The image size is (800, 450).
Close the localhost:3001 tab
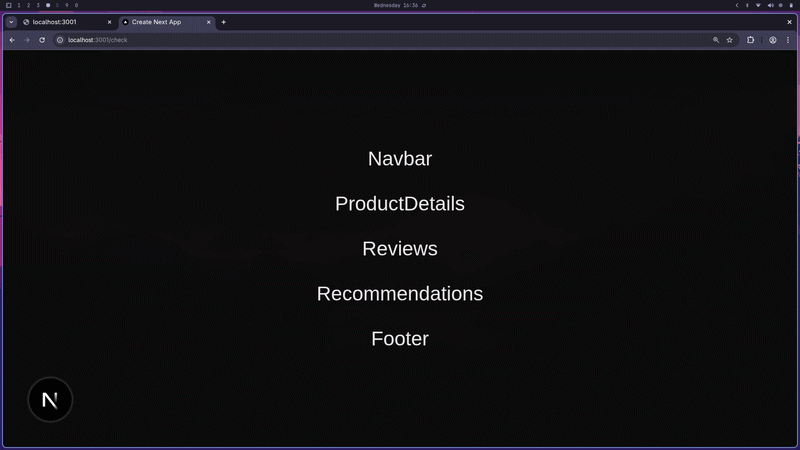pos(109,22)
